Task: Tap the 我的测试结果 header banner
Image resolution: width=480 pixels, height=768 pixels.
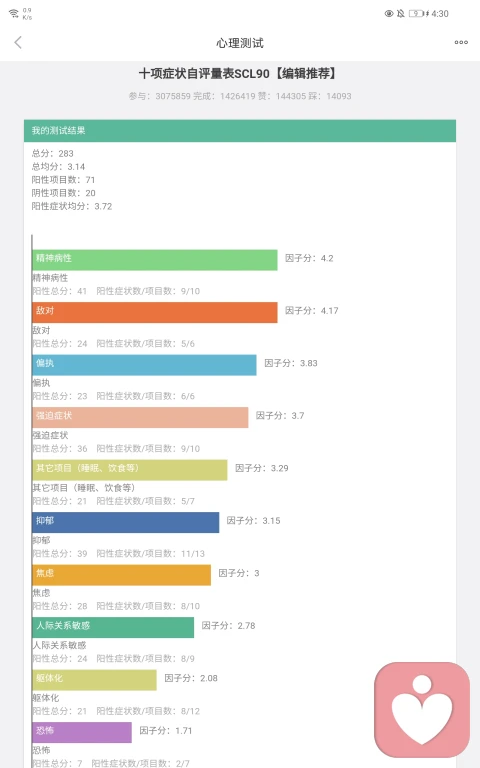Action: pos(240,130)
